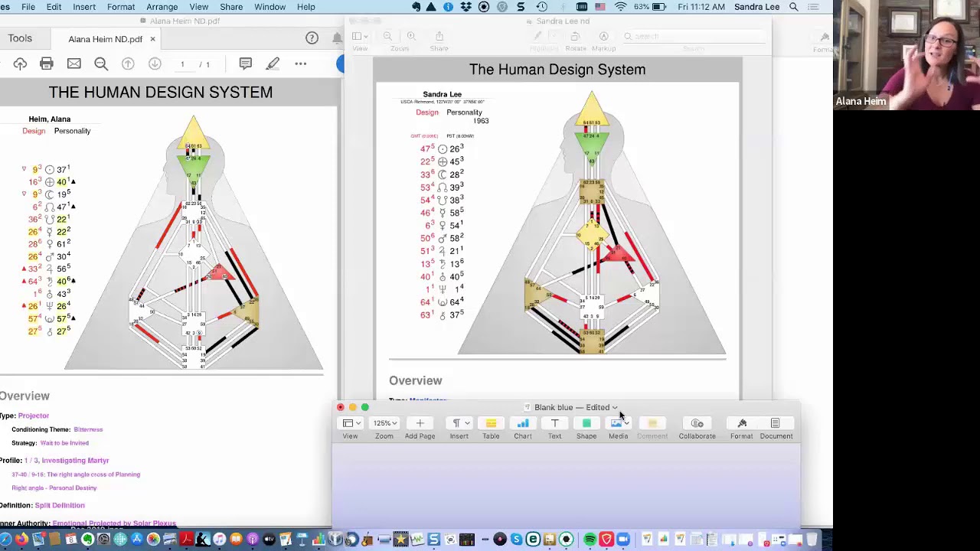
Task: Switch to the Tools tab in Acrobat
Action: click(20, 38)
